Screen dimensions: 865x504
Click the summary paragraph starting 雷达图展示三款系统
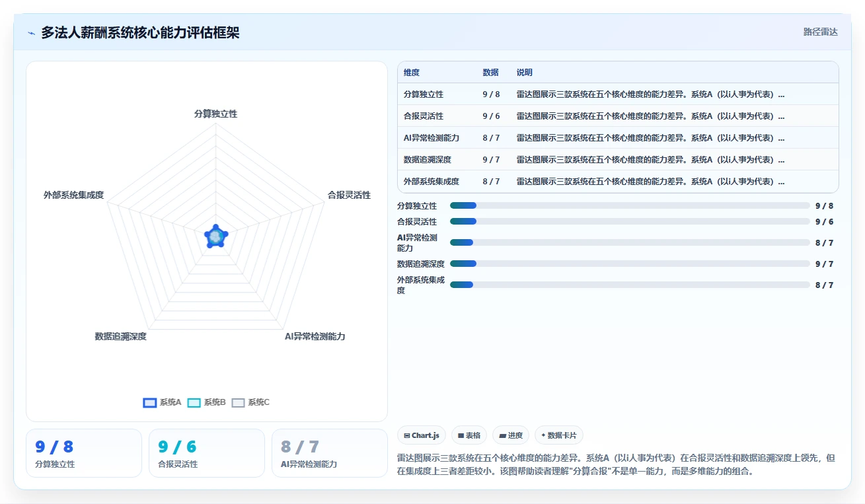[x=617, y=465]
